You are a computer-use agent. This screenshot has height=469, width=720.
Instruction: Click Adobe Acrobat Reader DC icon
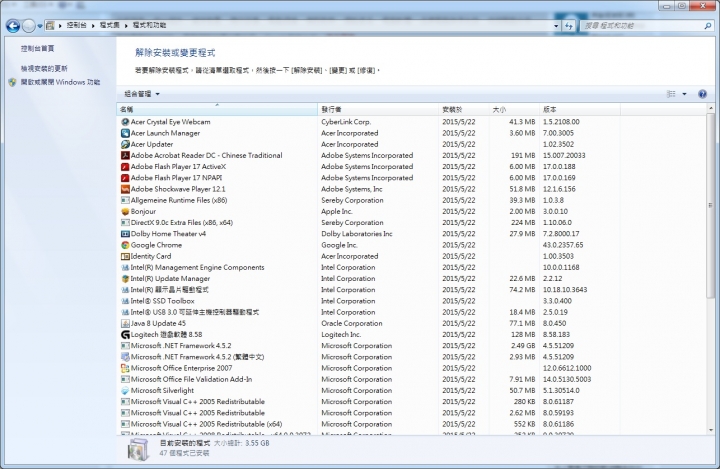[125, 155]
